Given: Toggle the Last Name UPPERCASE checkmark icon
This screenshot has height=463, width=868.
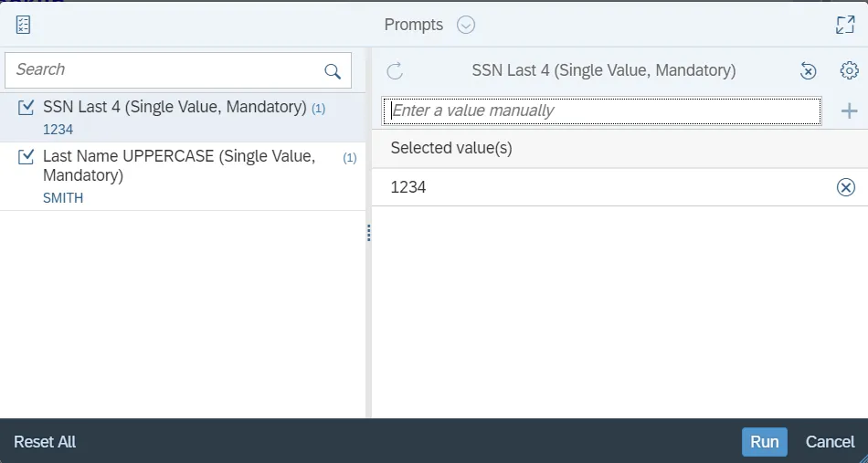Looking at the screenshot, I should click(26, 157).
